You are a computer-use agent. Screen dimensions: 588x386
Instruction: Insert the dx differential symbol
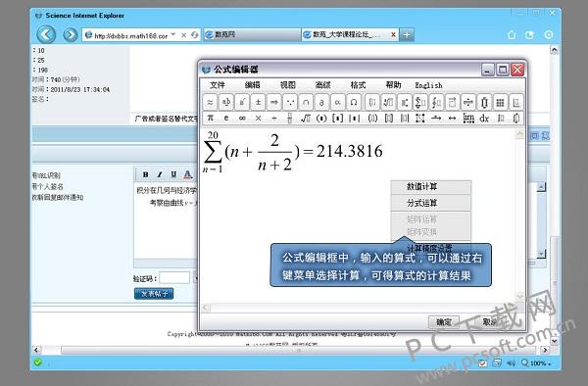pos(484,118)
